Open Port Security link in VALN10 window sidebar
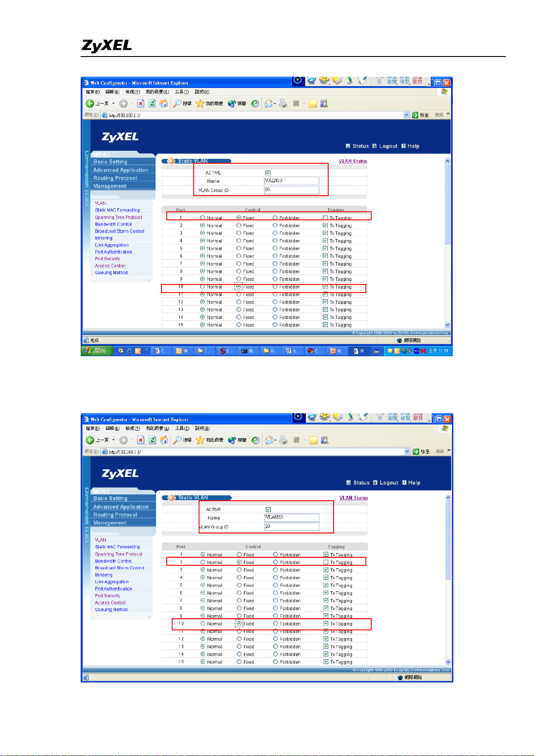This screenshot has height=756, width=534. [107, 259]
